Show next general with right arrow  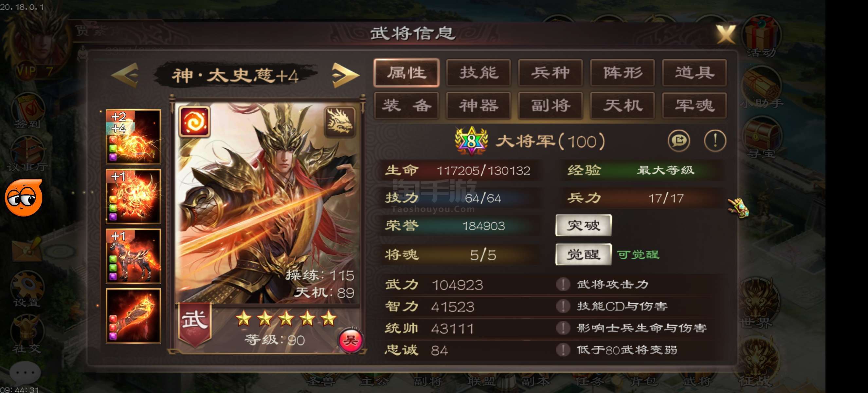coord(345,75)
